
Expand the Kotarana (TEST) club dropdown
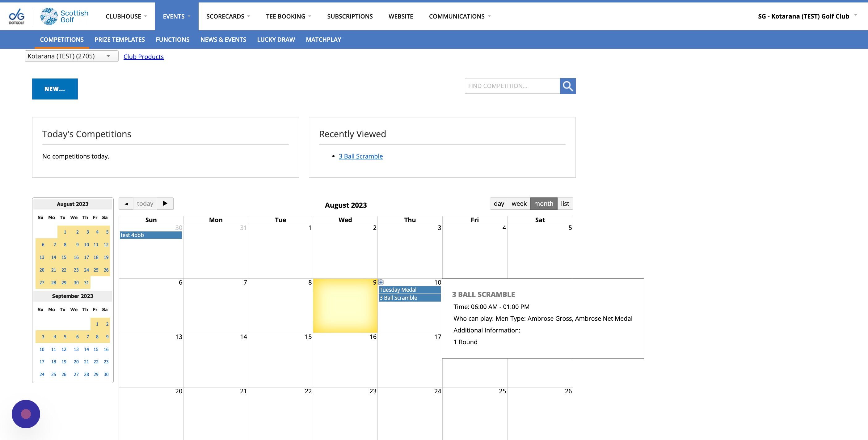(71, 56)
